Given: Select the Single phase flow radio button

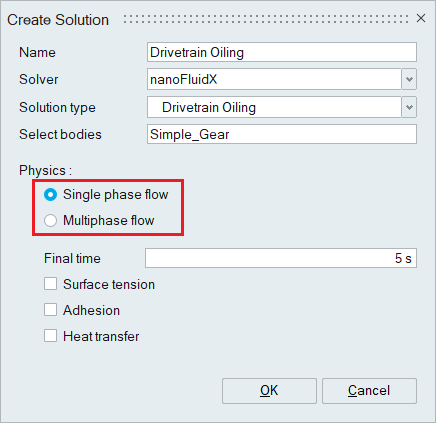Looking at the screenshot, I should (x=50, y=195).
